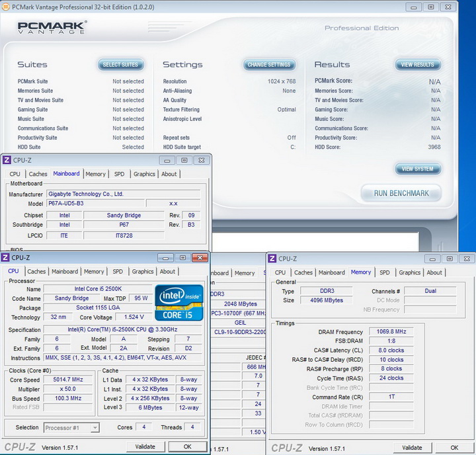Switch to Memory tab in Mainboard CPU-Z window

coord(95,174)
